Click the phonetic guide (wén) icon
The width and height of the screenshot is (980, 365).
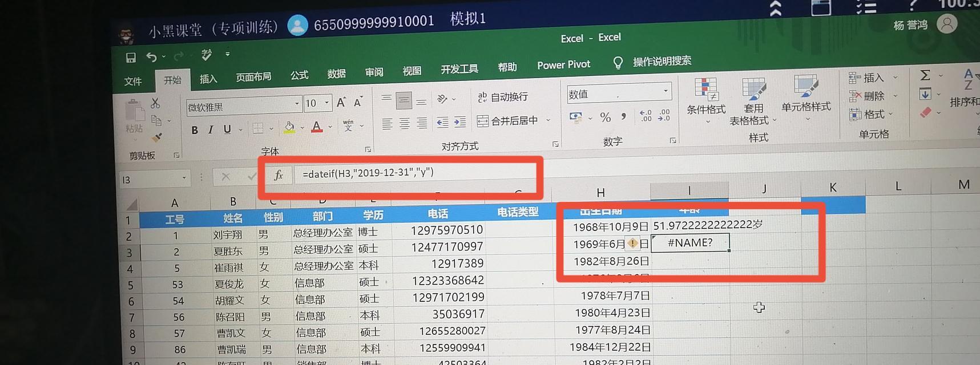click(x=348, y=125)
